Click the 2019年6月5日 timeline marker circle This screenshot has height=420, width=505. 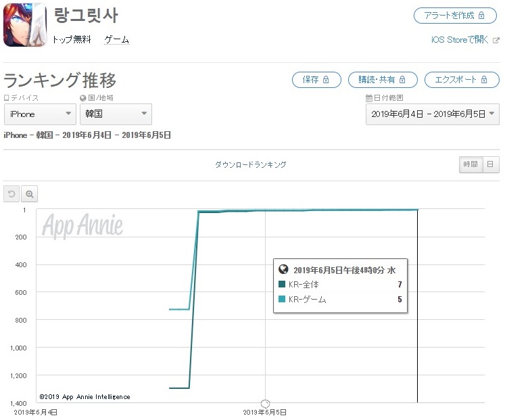coord(266,403)
